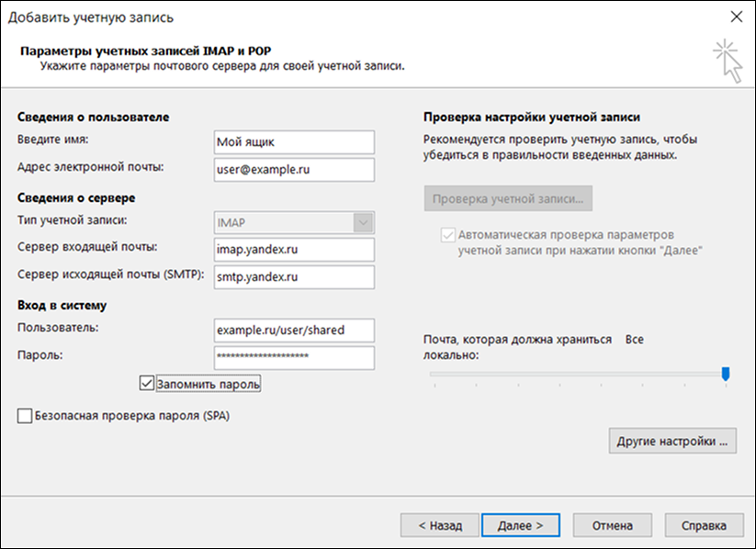Select the outgoing SMTP server field
This screenshot has height=549, width=756.
(293, 276)
